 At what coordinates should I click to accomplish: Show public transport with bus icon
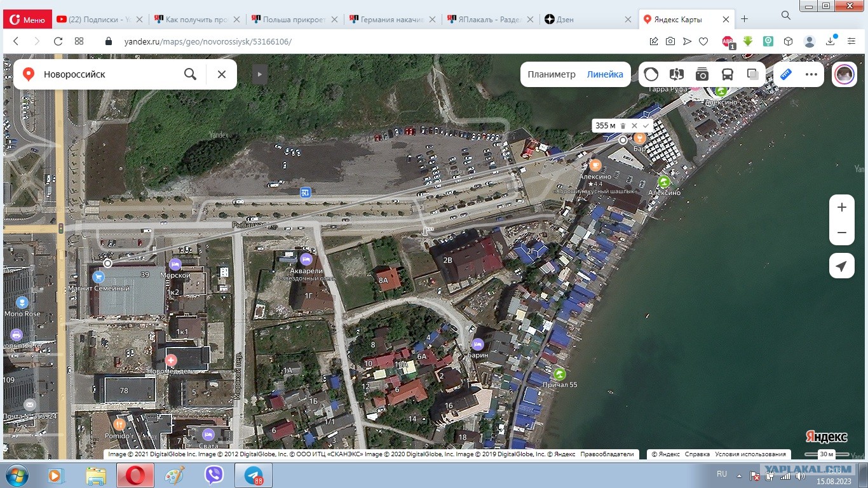pyautogui.click(x=728, y=74)
